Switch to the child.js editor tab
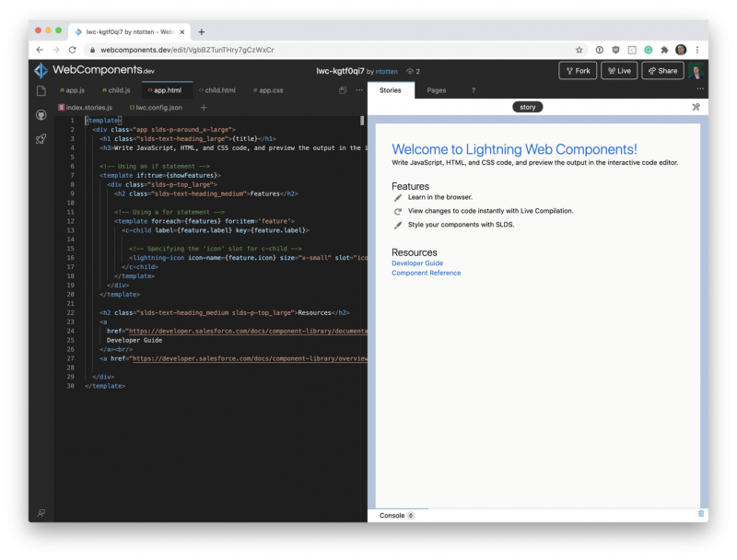Viewport: 737px width, 560px height. (116, 90)
